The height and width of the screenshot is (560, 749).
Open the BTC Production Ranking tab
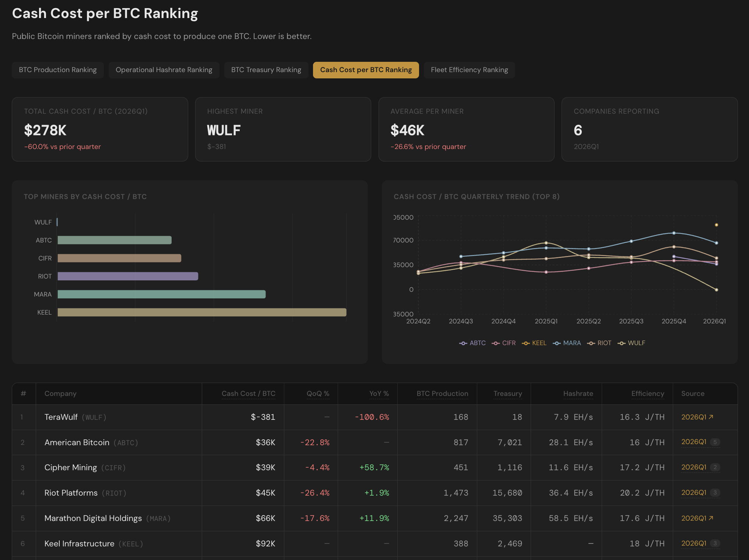pyautogui.click(x=58, y=70)
